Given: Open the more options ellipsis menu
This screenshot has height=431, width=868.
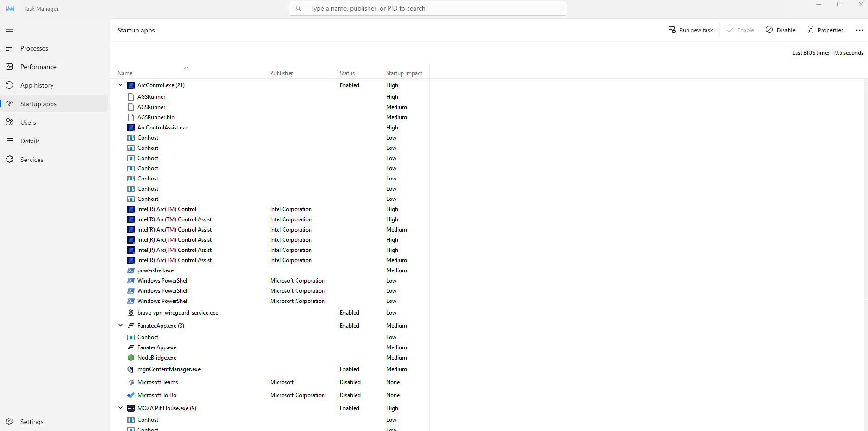Looking at the screenshot, I should 859,30.
